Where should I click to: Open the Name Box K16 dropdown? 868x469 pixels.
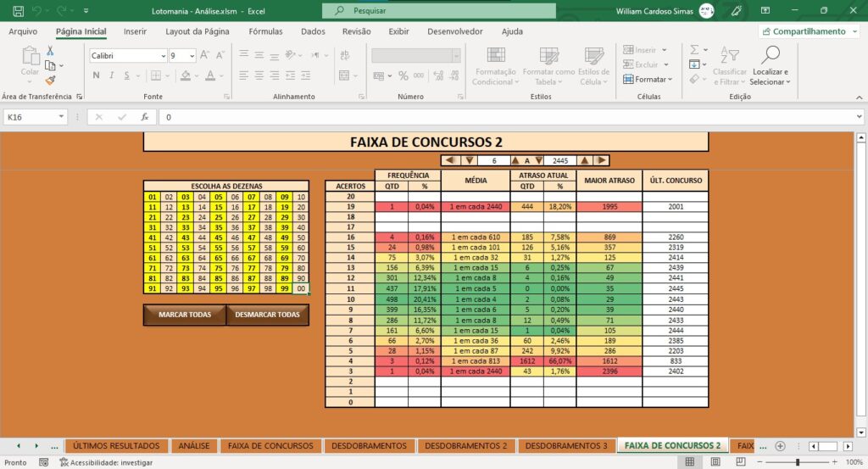click(x=61, y=117)
